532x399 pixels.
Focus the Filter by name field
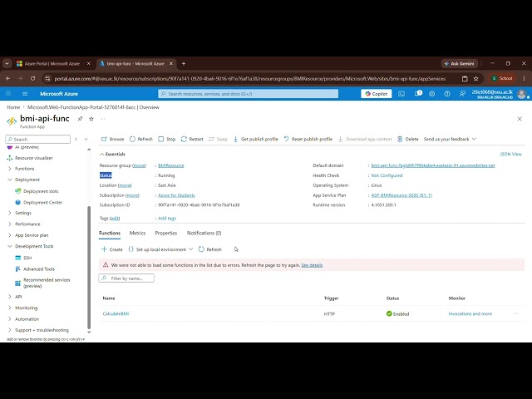coord(126,278)
